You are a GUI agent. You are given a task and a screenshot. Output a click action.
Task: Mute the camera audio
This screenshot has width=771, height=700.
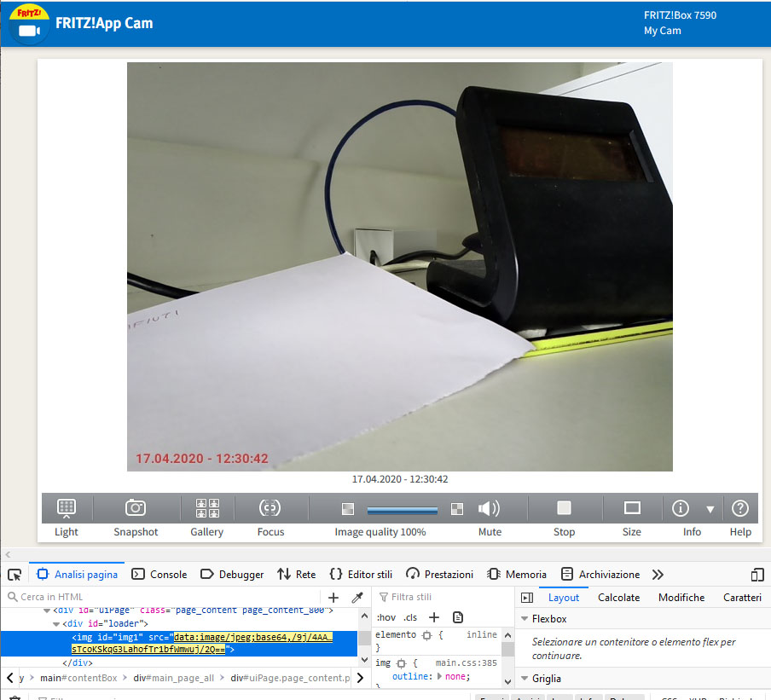(489, 508)
